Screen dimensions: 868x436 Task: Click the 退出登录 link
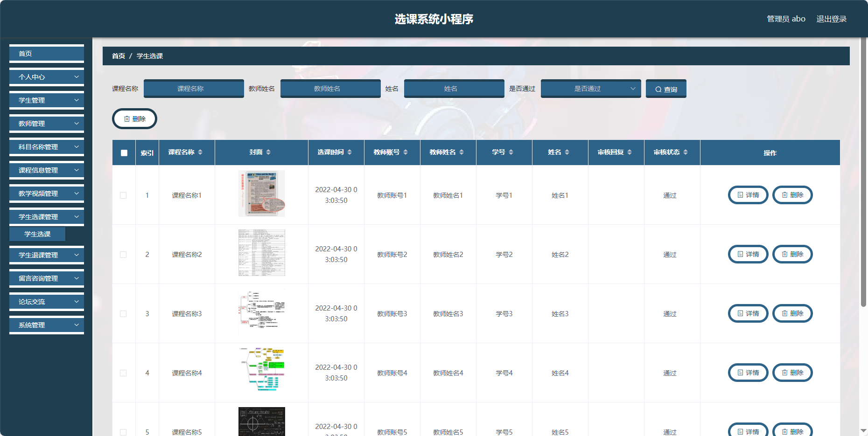831,19
